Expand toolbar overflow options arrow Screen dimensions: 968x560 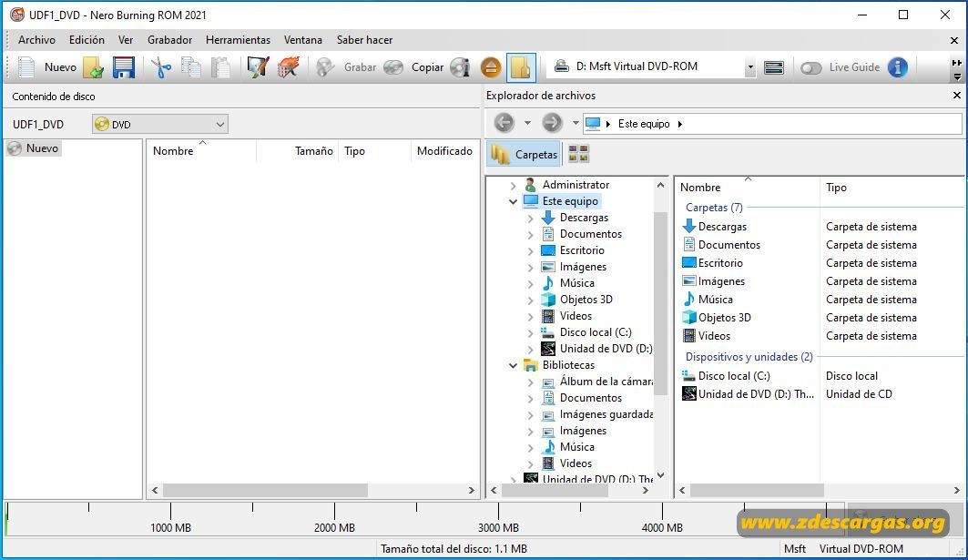(957, 77)
